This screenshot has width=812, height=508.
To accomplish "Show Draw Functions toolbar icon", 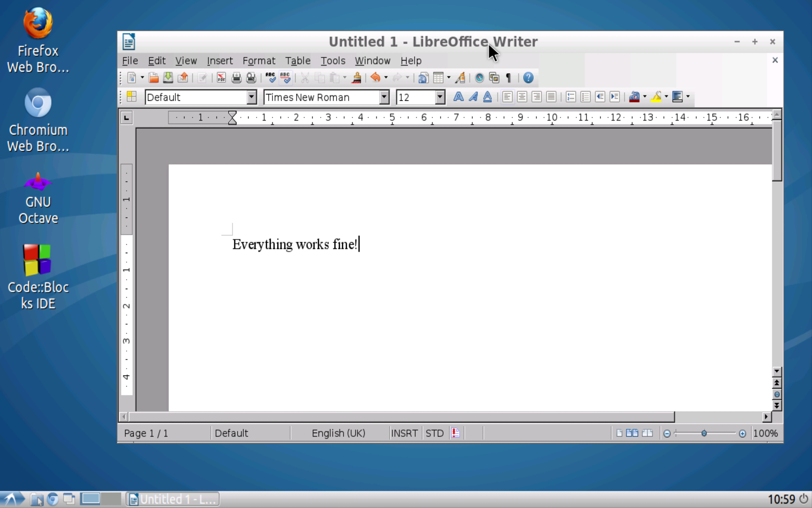I will pyautogui.click(x=461, y=78).
